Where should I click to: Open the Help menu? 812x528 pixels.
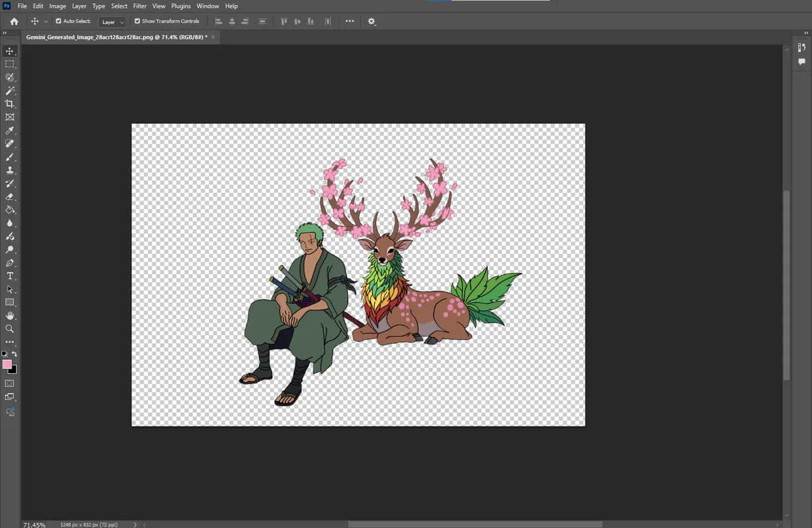[x=232, y=6]
